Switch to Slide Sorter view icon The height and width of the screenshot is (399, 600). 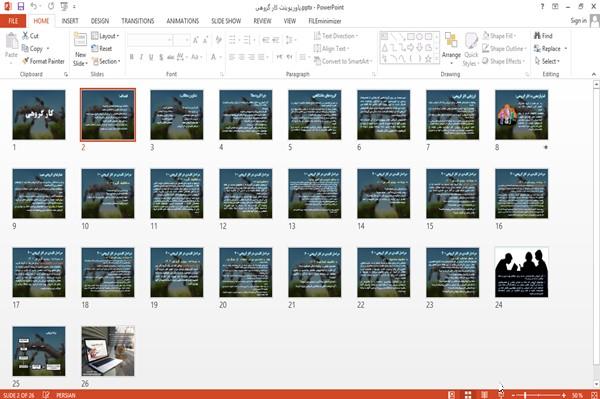[x=468, y=395]
